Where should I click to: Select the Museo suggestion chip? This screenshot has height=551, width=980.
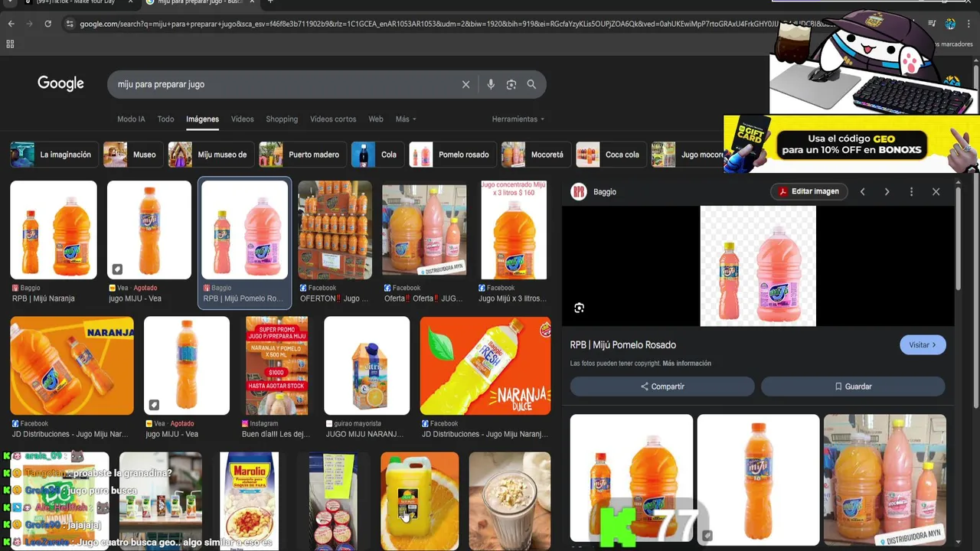click(132, 155)
